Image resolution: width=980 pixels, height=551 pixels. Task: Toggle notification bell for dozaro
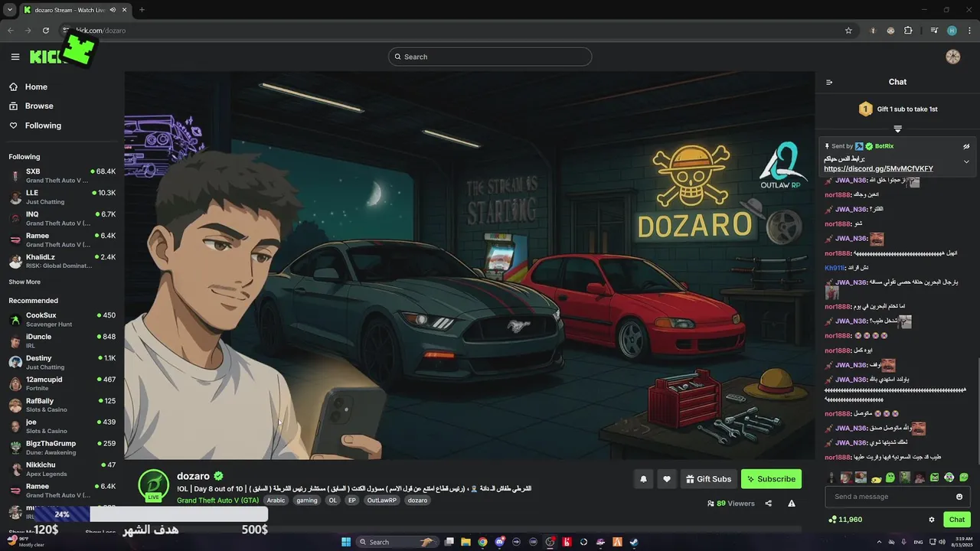[x=643, y=479]
